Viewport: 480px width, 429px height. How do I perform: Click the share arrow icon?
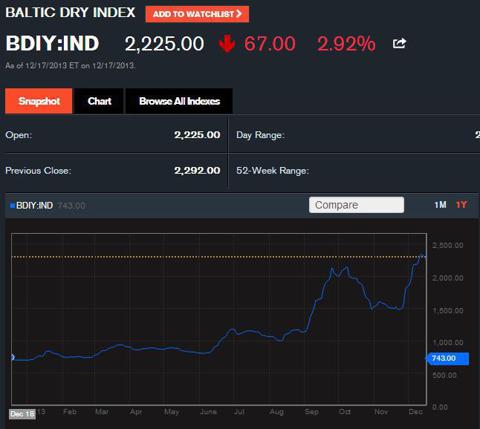[x=399, y=43]
